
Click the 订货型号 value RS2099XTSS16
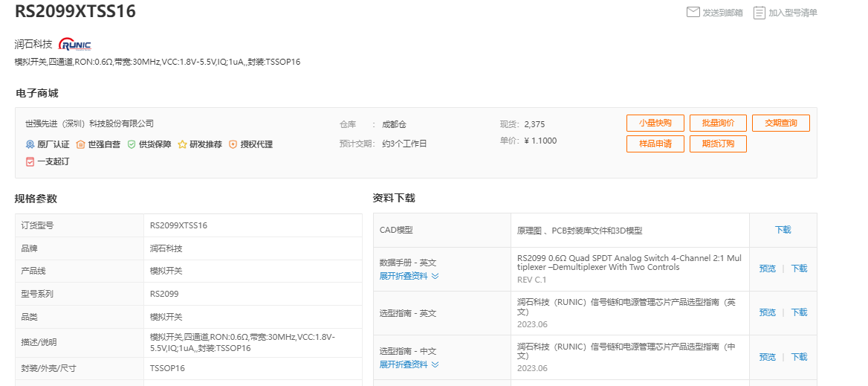tap(179, 225)
